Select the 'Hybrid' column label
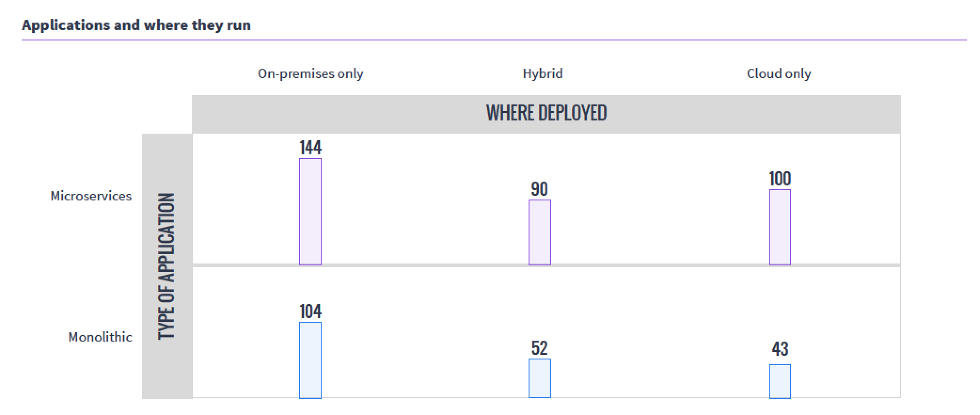980x415 pixels. click(543, 74)
